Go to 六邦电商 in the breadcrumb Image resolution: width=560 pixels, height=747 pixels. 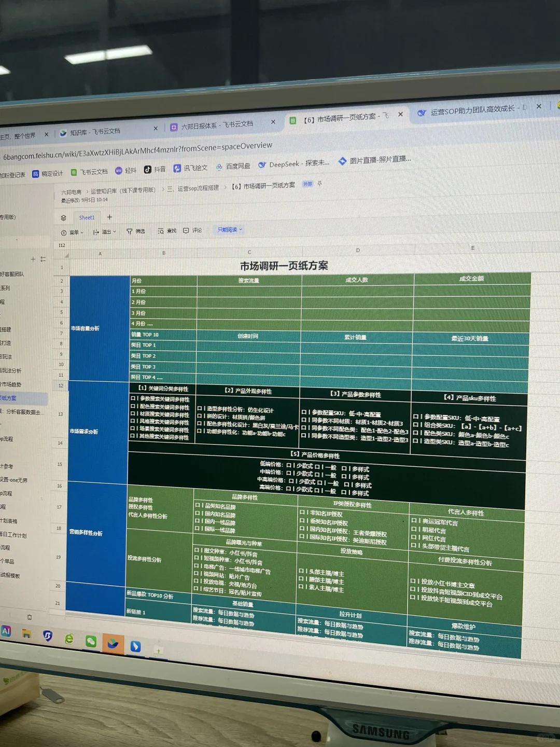click(71, 192)
